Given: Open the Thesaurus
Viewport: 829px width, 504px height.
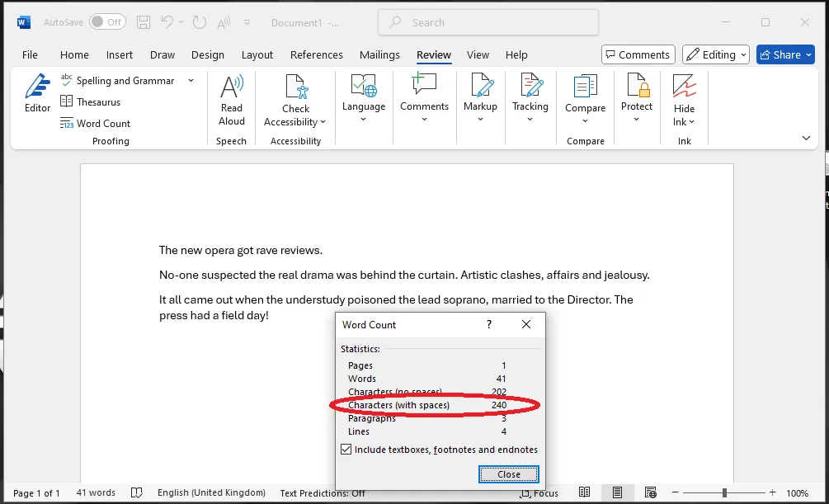Looking at the screenshot, I should click(x=91, y=101).
